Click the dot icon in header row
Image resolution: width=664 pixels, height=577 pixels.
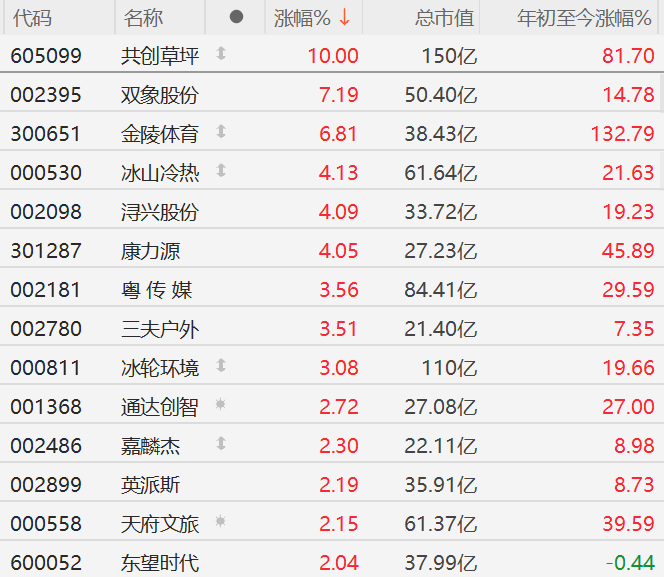[x=236, y=17]
